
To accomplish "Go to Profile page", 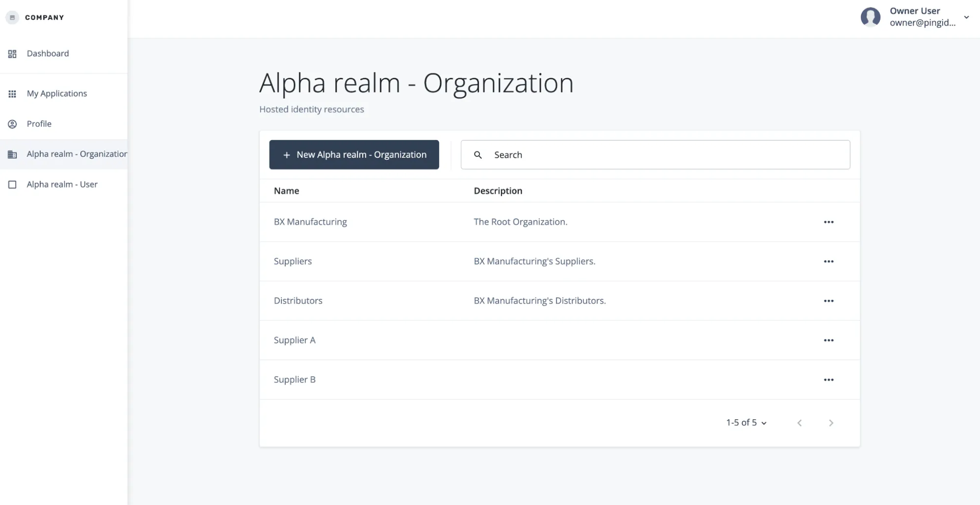I will pos(64,124).
